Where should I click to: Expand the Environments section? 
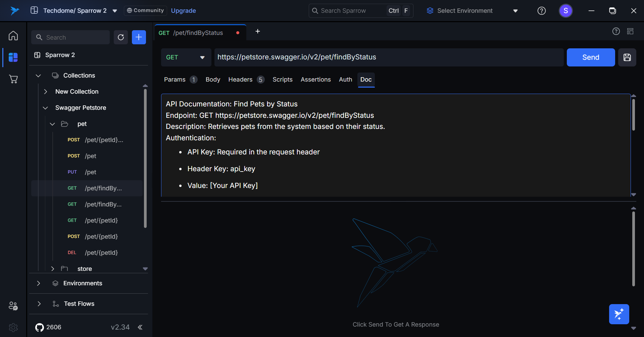click(39, 283)
